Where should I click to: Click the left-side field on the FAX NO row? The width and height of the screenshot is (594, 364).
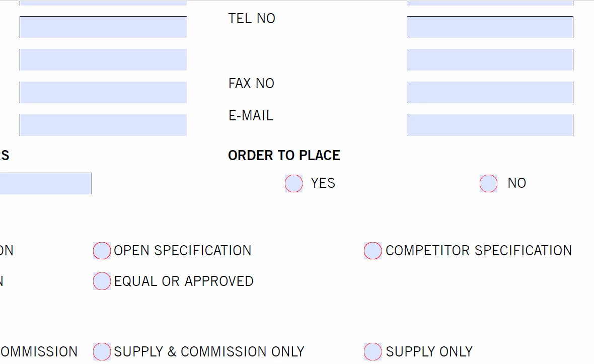[x=103, y=92]
